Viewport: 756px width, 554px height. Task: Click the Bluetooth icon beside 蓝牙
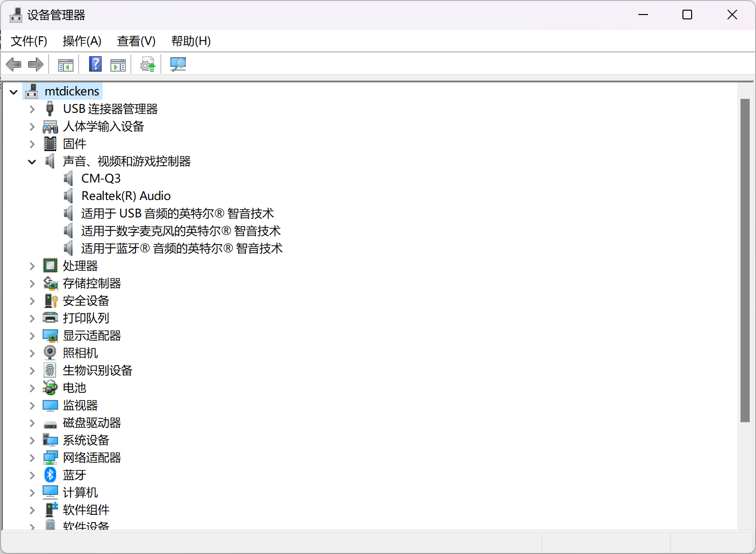coord(50,475)
